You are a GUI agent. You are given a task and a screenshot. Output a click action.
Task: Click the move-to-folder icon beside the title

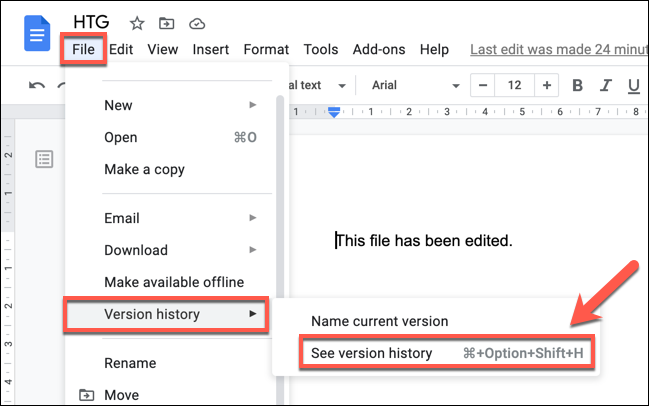(166, 23)
